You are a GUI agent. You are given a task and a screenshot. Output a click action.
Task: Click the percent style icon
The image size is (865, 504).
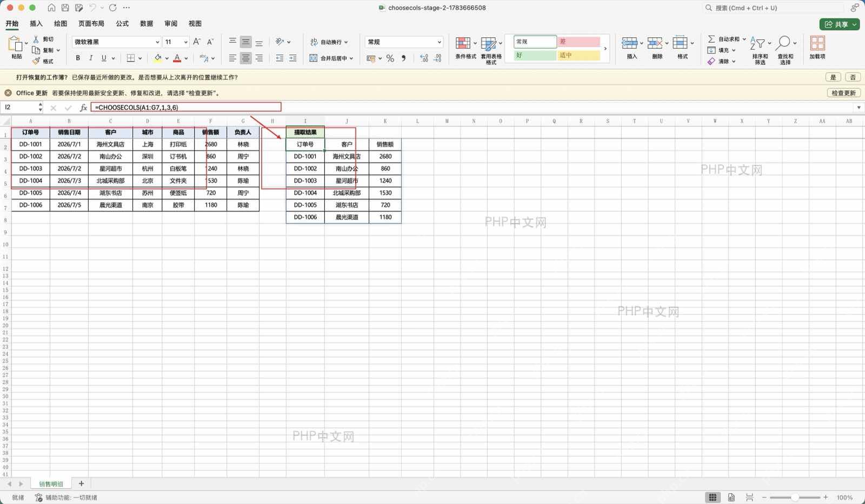390,58
